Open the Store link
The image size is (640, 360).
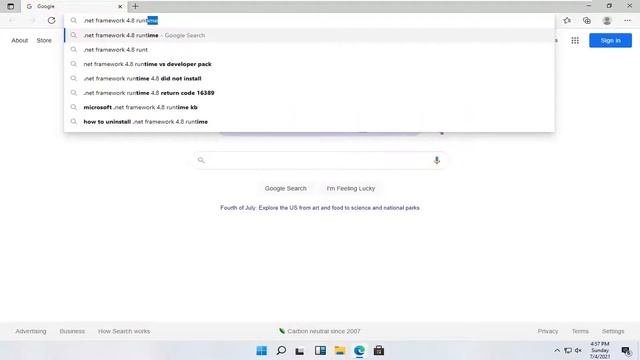[x=44, y=40]
